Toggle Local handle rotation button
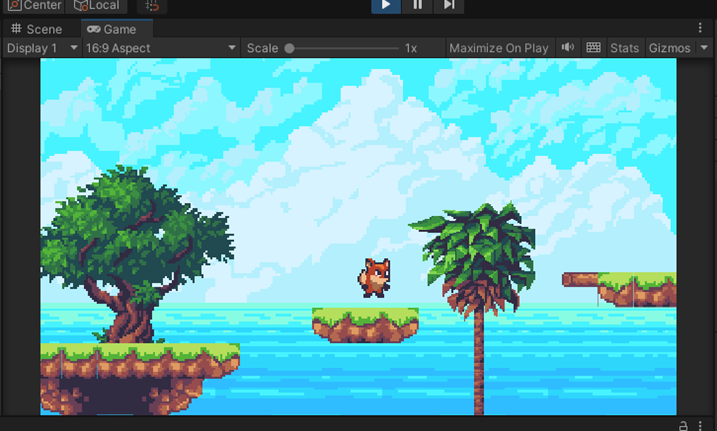The width and height of the screenshot is (717, 431). [x=96, y=5]
